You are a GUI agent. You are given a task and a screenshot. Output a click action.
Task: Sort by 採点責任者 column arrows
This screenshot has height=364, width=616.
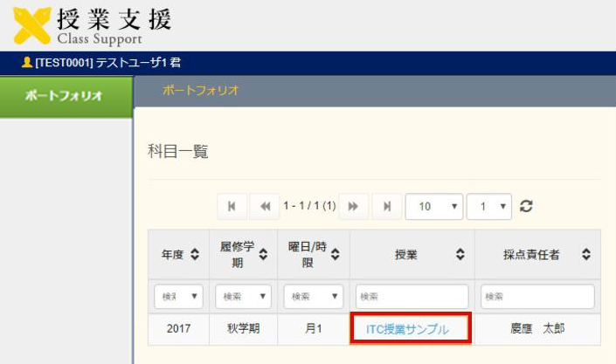point(585,255)
